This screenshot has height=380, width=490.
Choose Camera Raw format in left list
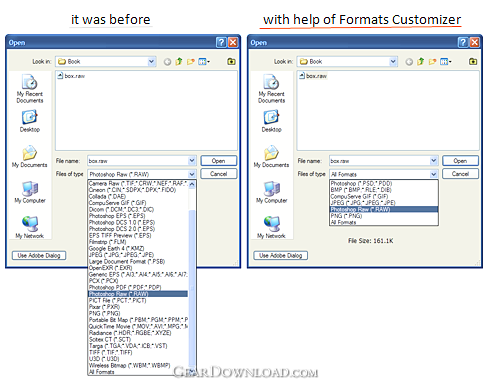click(x=138, y=183)
